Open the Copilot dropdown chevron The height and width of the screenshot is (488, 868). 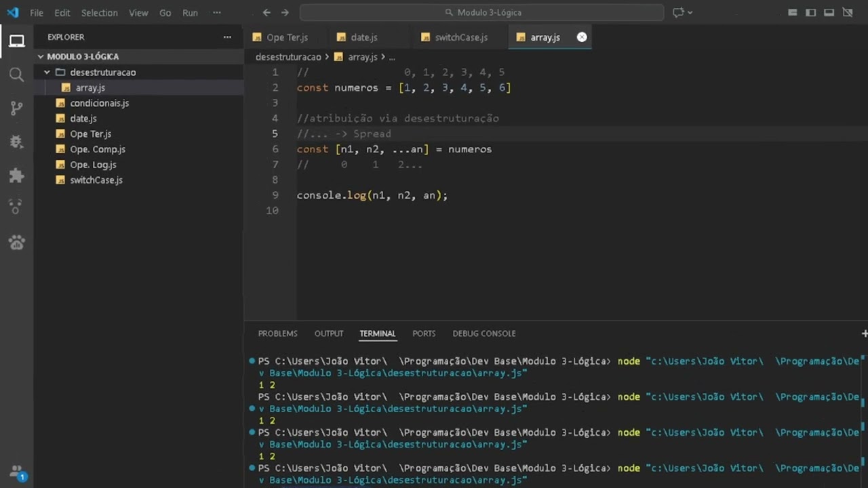coord(690,12)
